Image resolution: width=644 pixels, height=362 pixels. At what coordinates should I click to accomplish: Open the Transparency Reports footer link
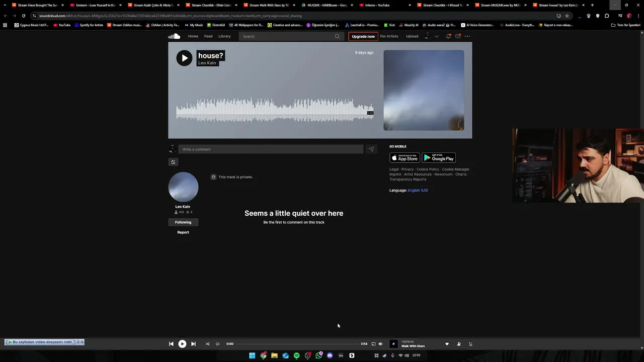pos(408,179)
